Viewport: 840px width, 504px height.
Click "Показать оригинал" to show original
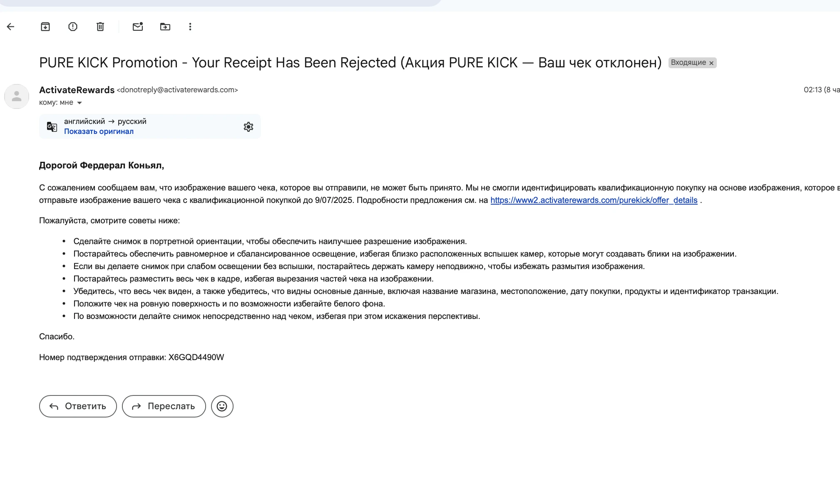[x=99, y=131]
